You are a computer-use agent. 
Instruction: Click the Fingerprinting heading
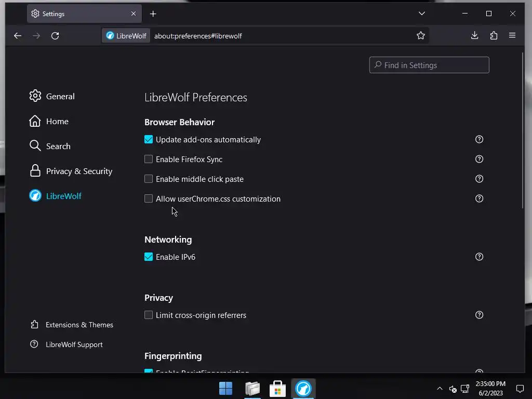[x=173, y=356]
